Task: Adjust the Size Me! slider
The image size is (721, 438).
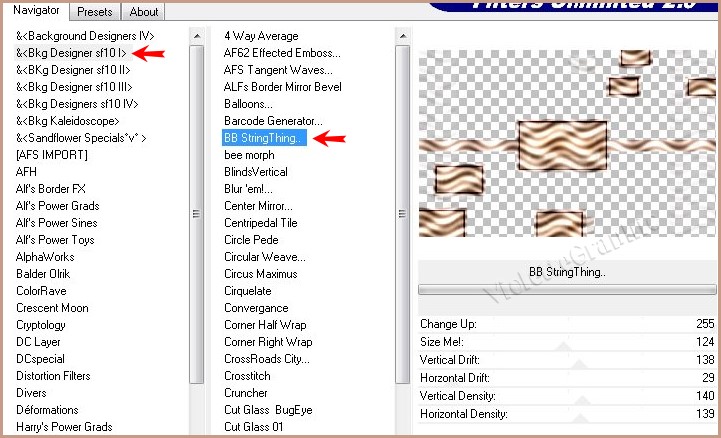Action: click(567, 342)
